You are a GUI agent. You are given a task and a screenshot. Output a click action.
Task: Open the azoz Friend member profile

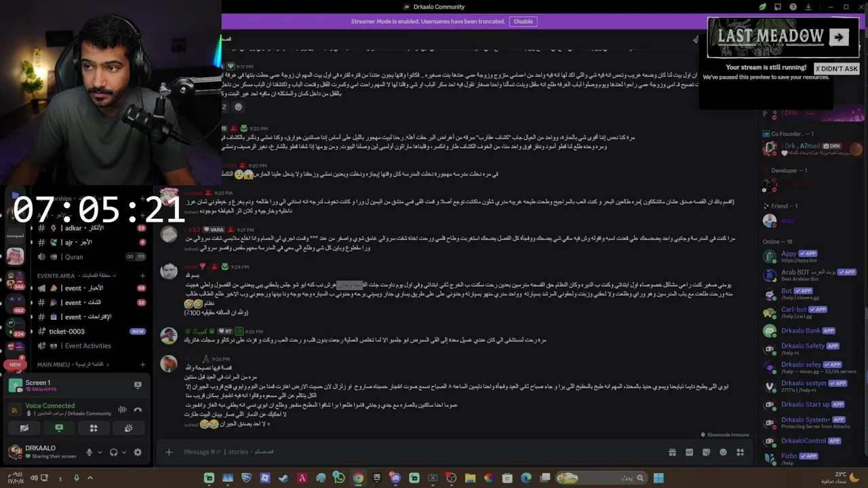pos(809,220)
